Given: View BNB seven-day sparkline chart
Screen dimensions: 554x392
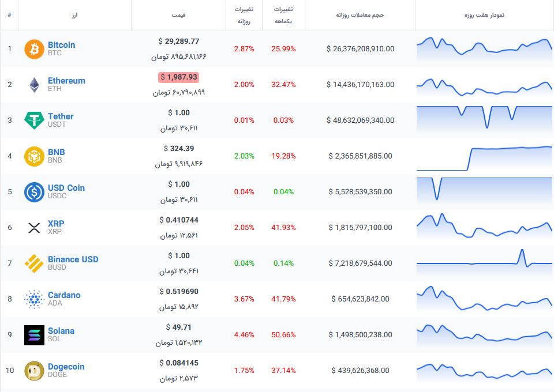Looking at the screenshot, I should click(484, 158).
